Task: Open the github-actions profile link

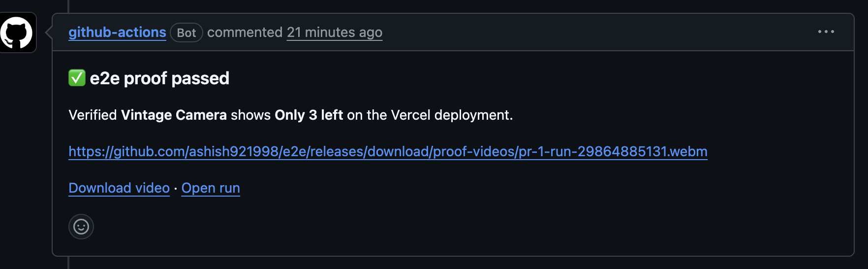Action: (117, 33)
